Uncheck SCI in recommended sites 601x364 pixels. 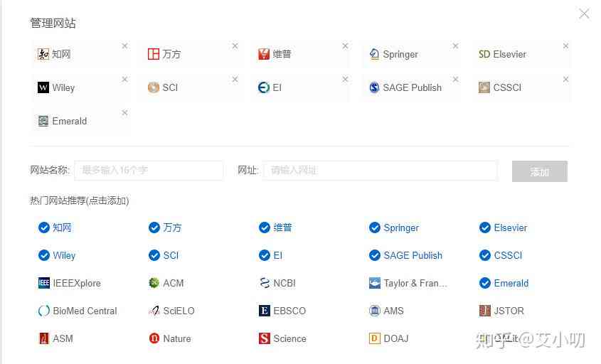coord(154,255)
